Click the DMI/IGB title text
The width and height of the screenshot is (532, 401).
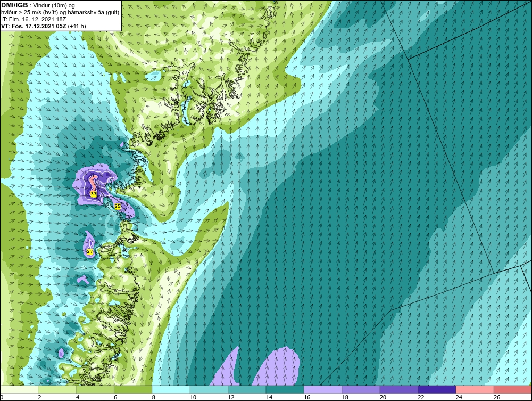[x=14, y=5]
